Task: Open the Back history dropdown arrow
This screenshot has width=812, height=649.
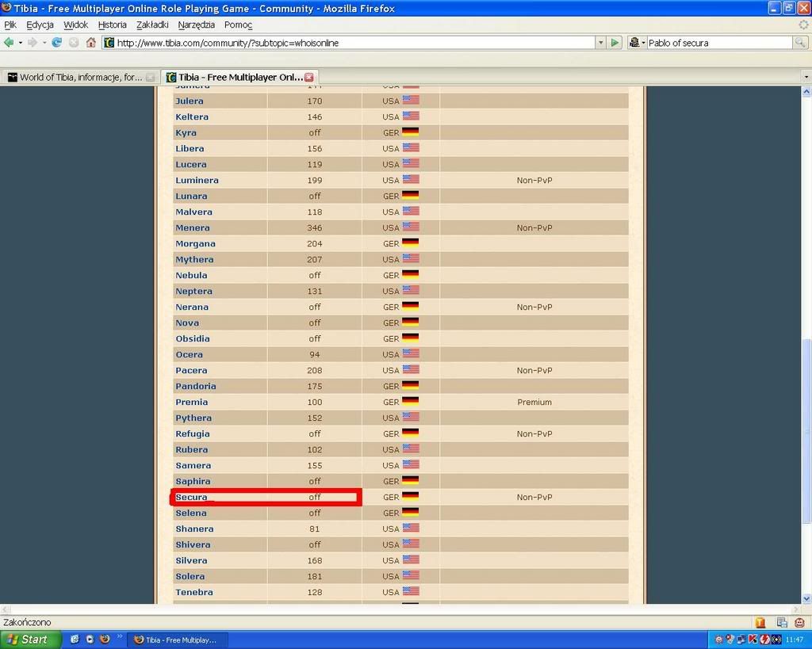Action: click(x=20, y=43)
